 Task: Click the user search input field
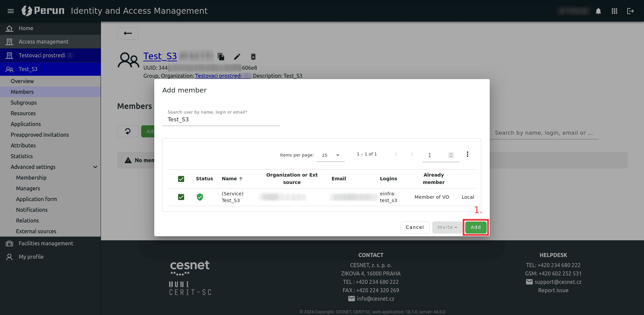(x=221, y=120)
